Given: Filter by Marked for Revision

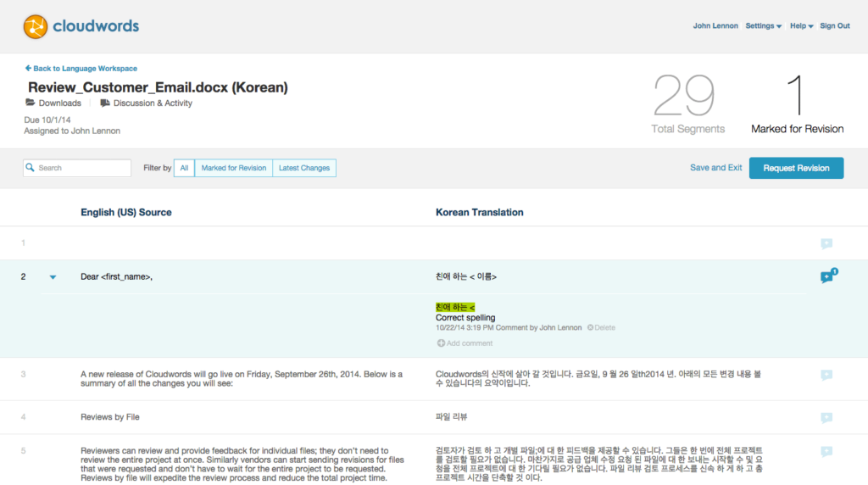Looking at the screenshot, I should pyautogui.click(x=233, y=168).
